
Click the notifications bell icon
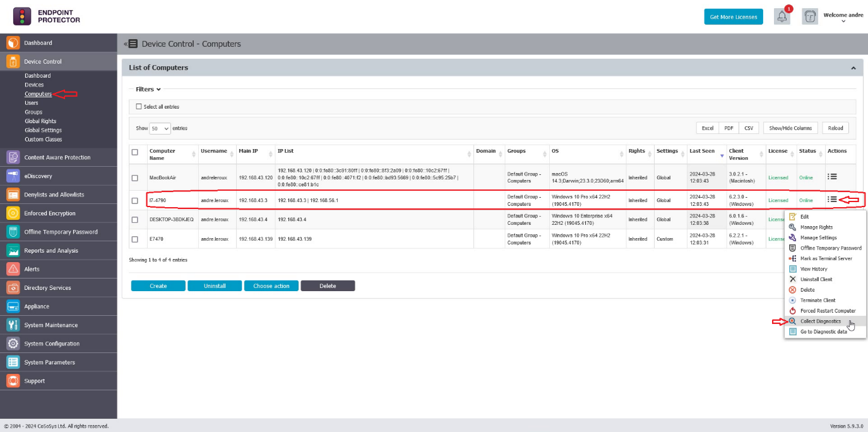[x=782, y=17]
